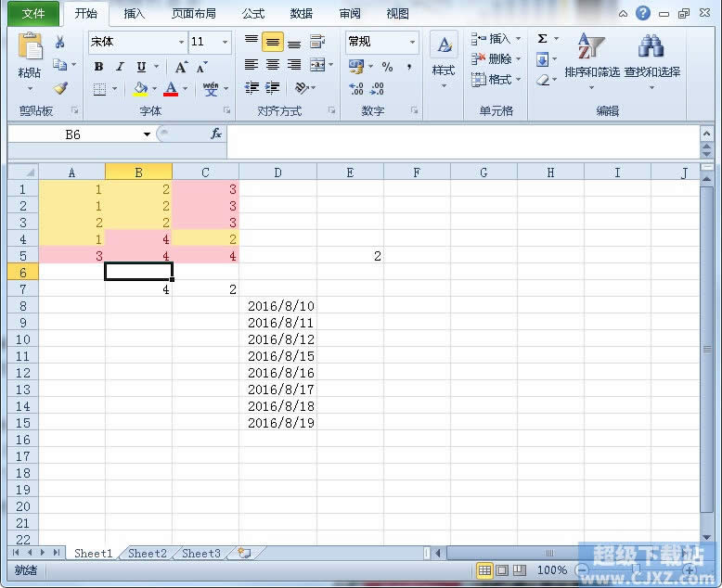Align text to bottom
Viewport: 722px width, 588px height.
coord(294,43)
